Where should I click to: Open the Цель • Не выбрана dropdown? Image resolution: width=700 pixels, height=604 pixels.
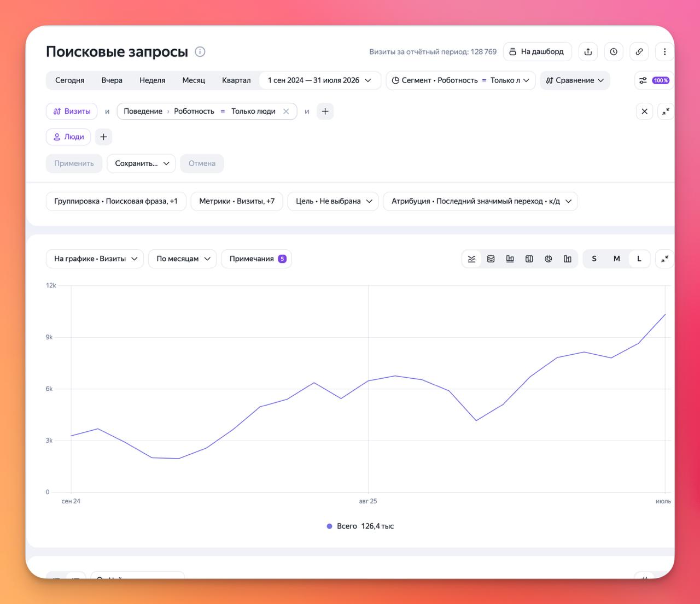coord(333,201)
